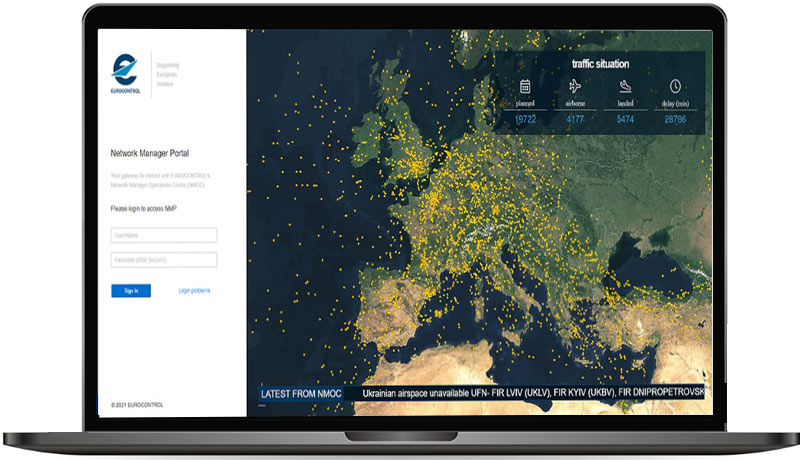This screenshot has width=800, height=460.
Task: Click the traffic situation panel heading
Action: pos(600,64)
